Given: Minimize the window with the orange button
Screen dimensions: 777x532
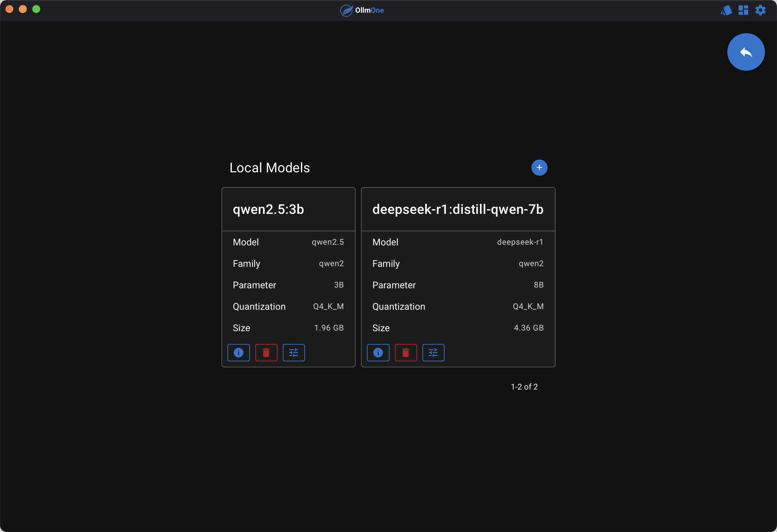Looking at the screenshot, I should coord(23,9).
